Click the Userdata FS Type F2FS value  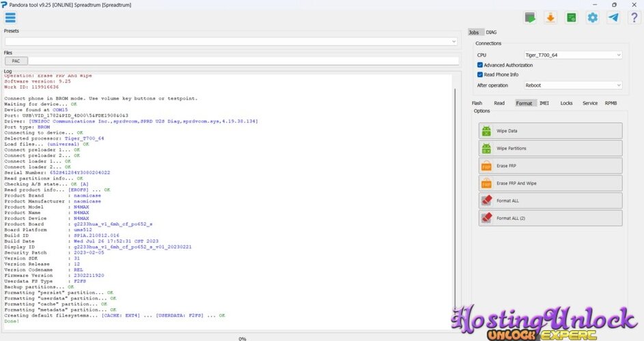pos(80,281)
